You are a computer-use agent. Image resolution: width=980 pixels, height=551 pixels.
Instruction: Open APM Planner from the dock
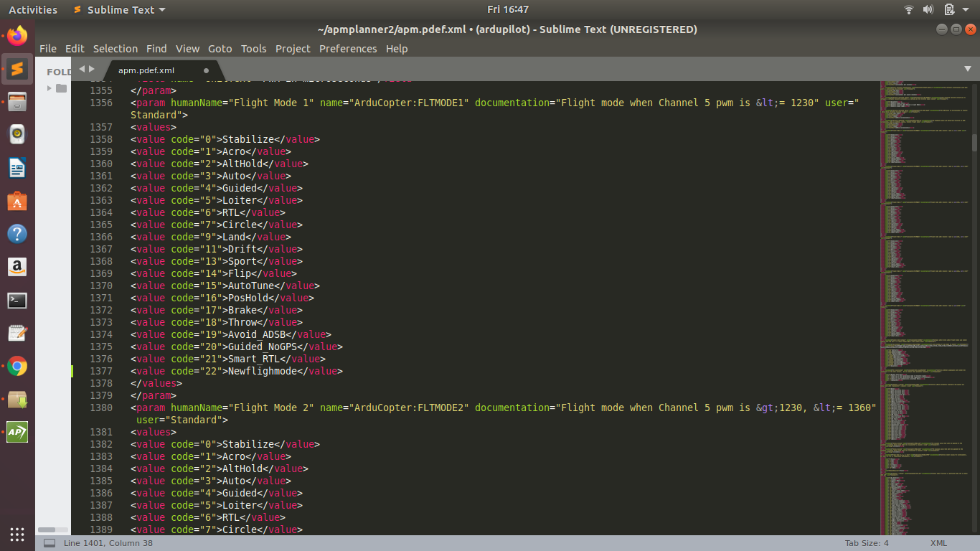[17, 432]
